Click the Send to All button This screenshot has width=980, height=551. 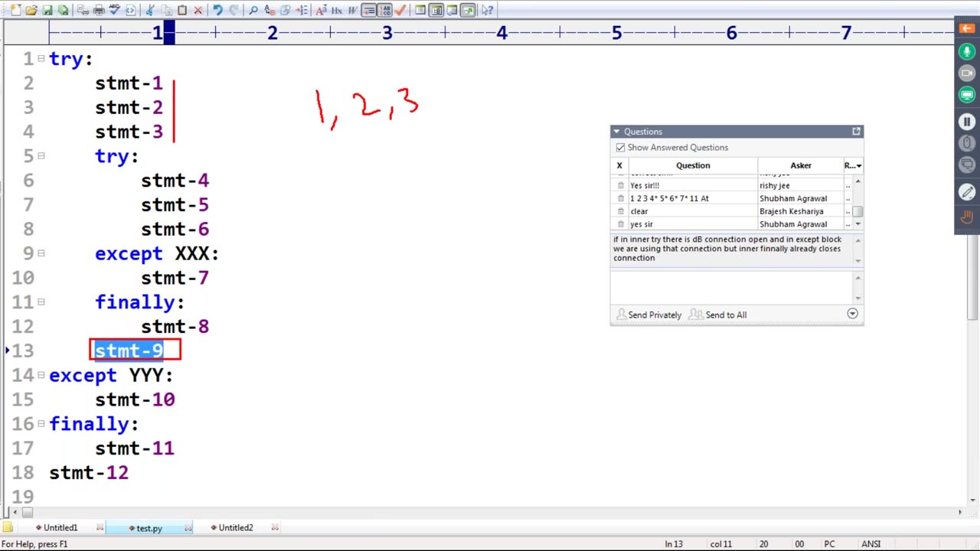pos(717,315)
